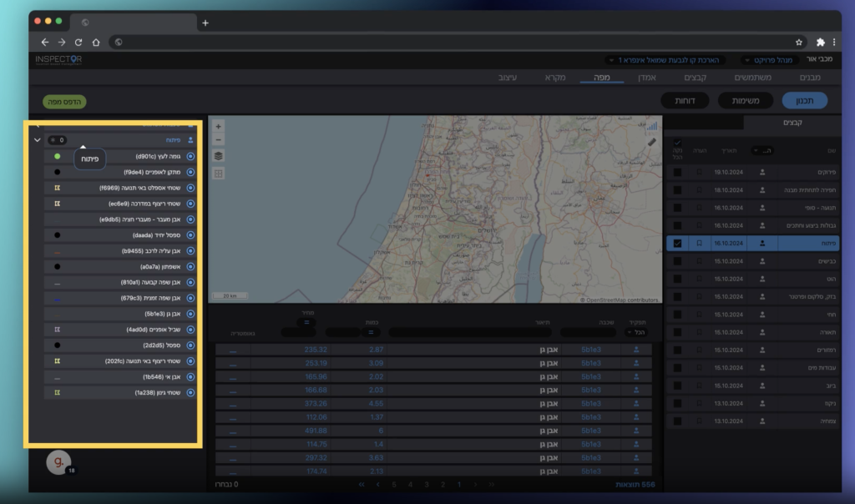Screen dimensions: 855x504
Task: Toggle the clear-all checkbox in files header
Action: 677,143
